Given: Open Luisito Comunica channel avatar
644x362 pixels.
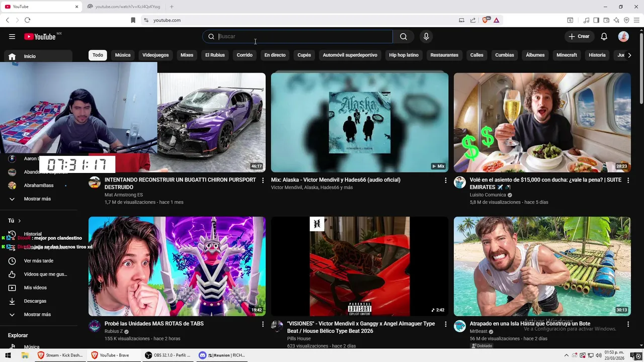Looking at the screenshot, I should pyautogui.click(x=460, y=182).
